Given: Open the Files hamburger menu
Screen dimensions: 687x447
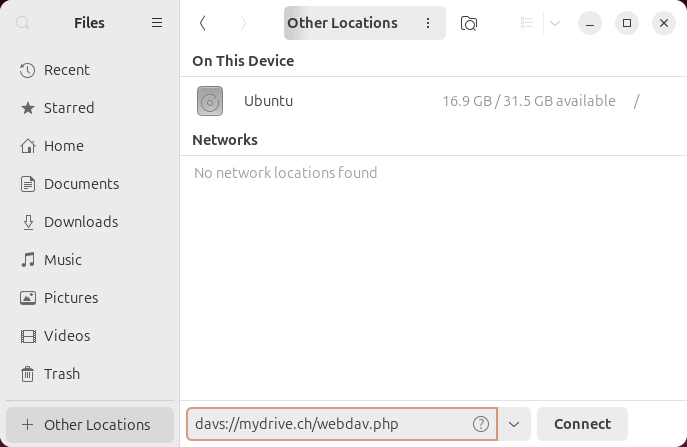Looking at the screenshot, I should [157, 23].
